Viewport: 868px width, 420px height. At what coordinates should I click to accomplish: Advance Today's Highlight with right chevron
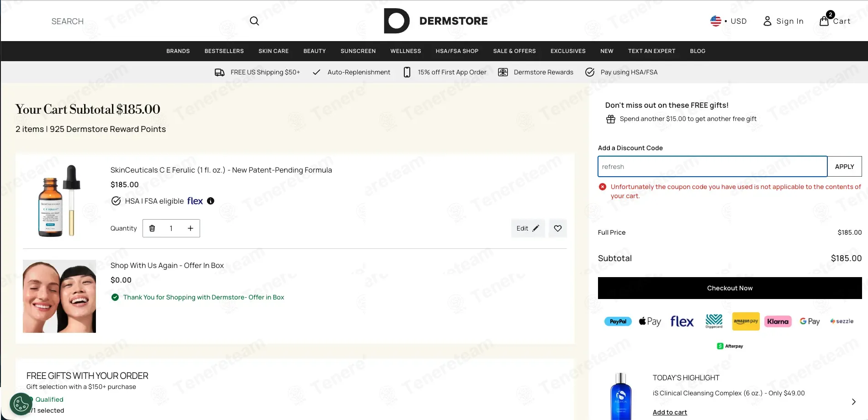click(x=853, y=402)
